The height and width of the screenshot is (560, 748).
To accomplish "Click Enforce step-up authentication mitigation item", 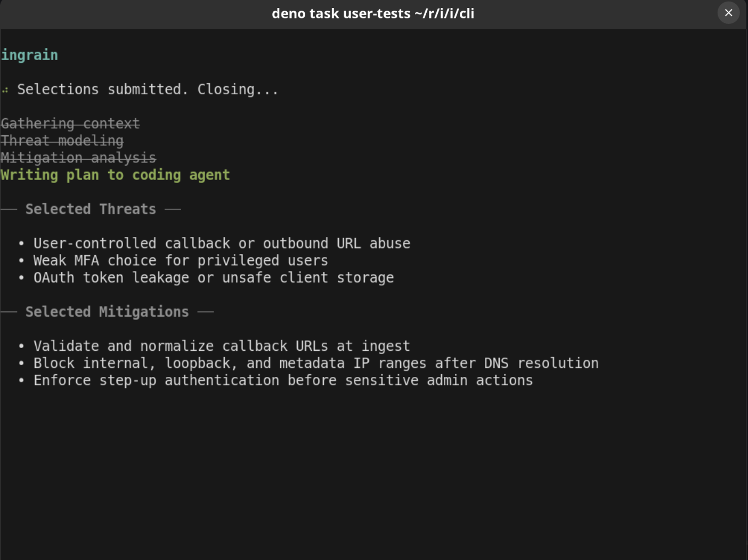I will click(283, 380).
